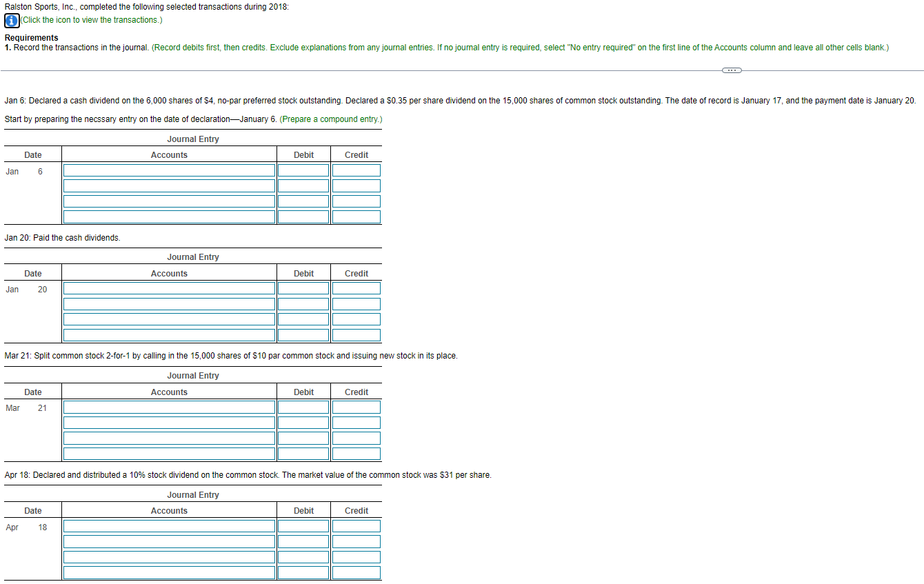Select the Apr 18 entry third-row Credit field

point(356,557)
